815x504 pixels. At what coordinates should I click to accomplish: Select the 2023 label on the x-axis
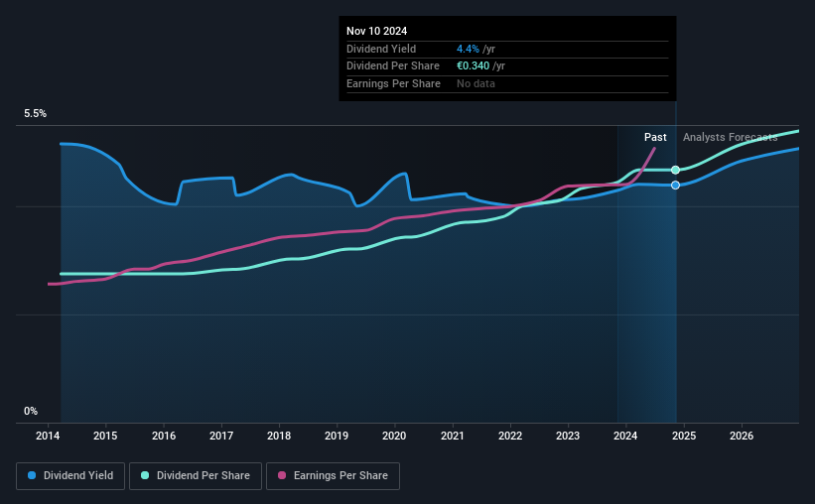click(568, 436)
